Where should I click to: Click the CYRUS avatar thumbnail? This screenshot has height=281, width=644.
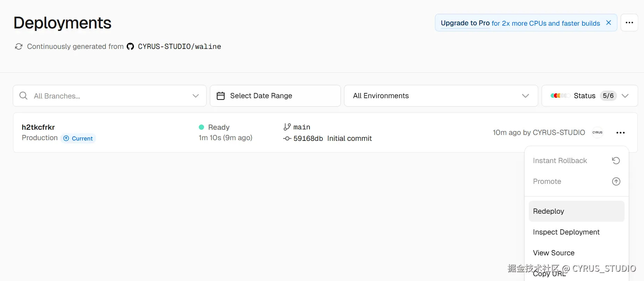[598, 133]
